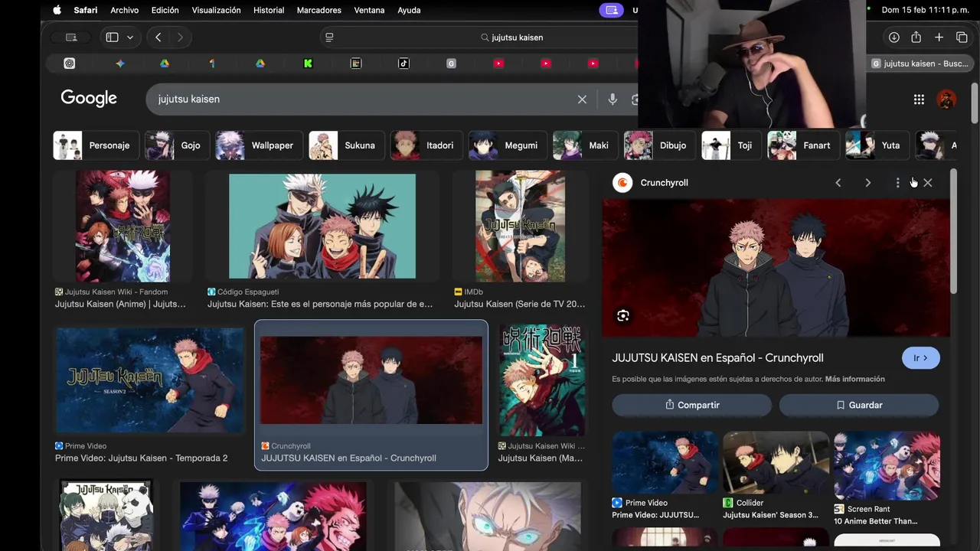980x551 pixels.
Task: Click the Guardar button
Action: [858, 405]
